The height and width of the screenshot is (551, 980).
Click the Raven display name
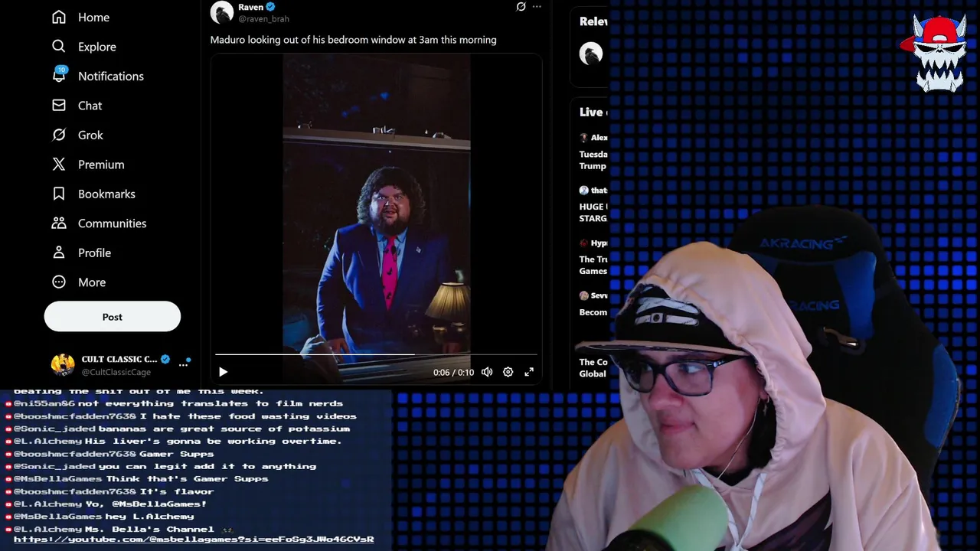[250, 7]
